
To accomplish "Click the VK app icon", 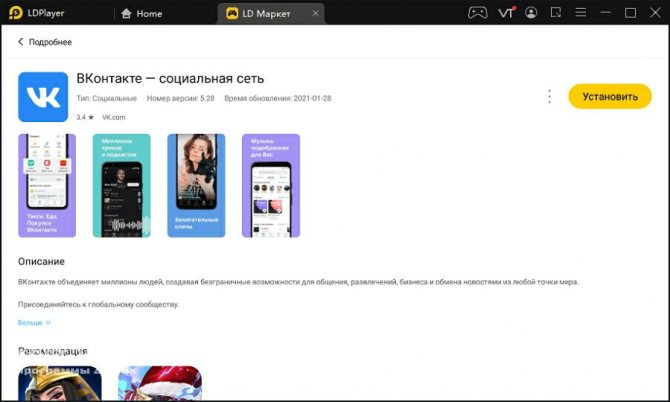I will coord(43,97).
